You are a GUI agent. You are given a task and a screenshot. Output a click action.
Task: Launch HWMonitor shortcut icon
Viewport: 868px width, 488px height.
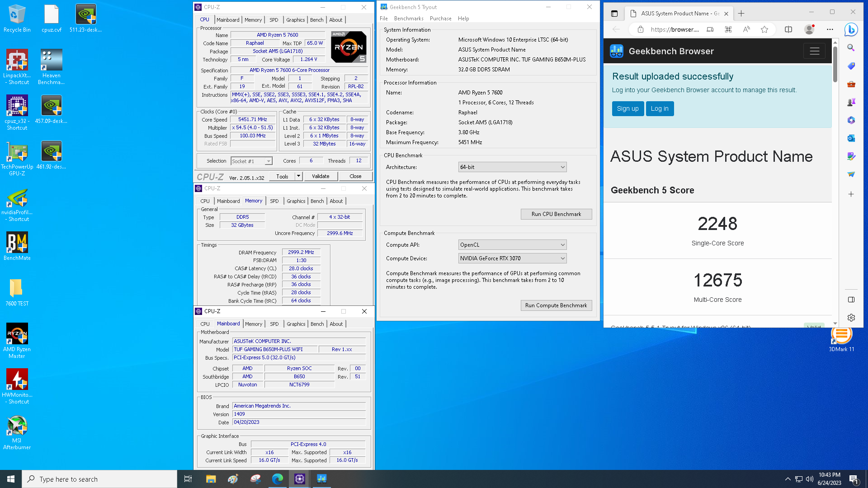pyautogui.click(x=17, y=386)
